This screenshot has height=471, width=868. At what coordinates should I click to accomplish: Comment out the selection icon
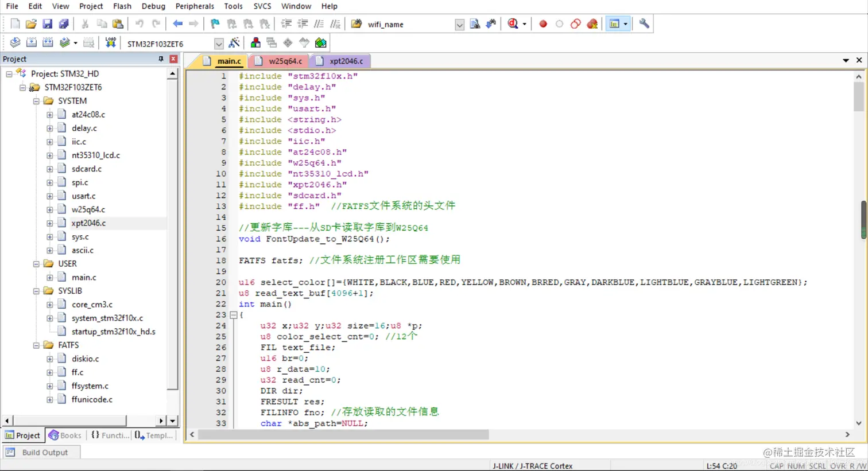(x=319, y=24)
